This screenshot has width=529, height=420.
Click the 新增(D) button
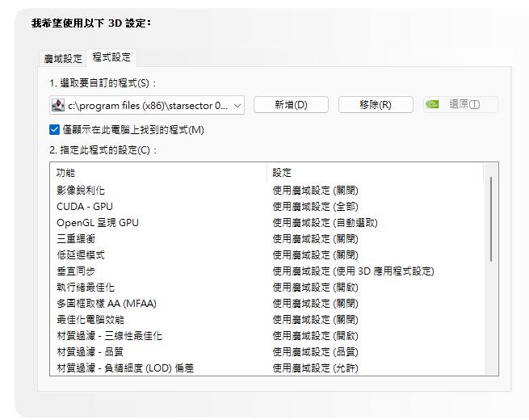[x=291, y=105]
